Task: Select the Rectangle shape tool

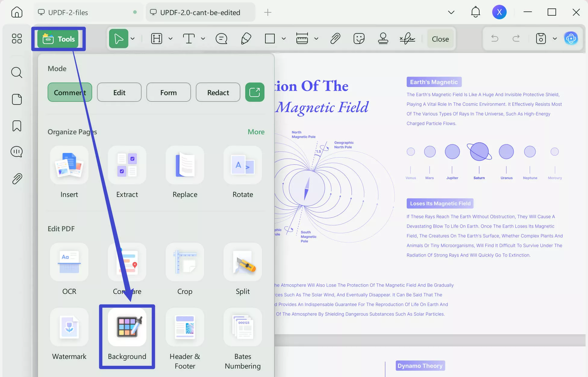Action: coord(270,39)
